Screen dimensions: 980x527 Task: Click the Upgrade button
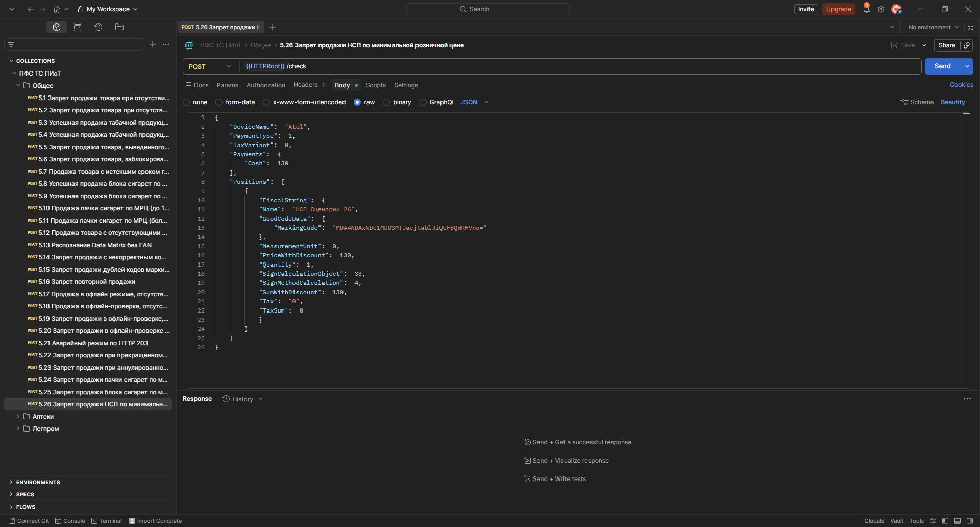click(x=839, y=9)
